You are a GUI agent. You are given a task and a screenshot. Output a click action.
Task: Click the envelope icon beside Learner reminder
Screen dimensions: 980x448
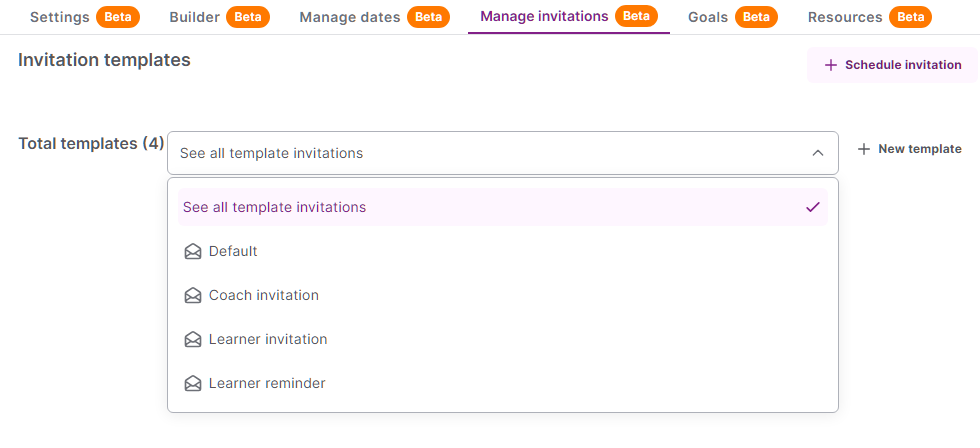click(193, 384)
